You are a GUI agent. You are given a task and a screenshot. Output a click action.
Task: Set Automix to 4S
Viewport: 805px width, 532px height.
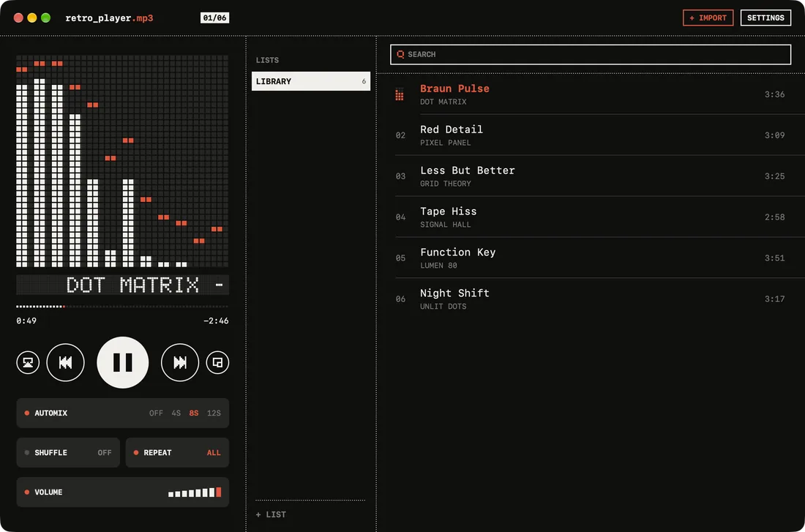pos(176,413)
